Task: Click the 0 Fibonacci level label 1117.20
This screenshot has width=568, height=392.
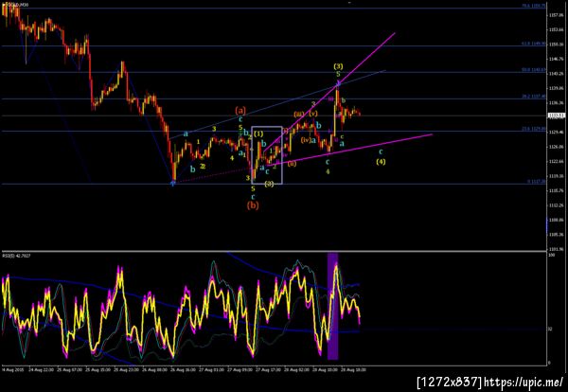Action: click(536, 182)
